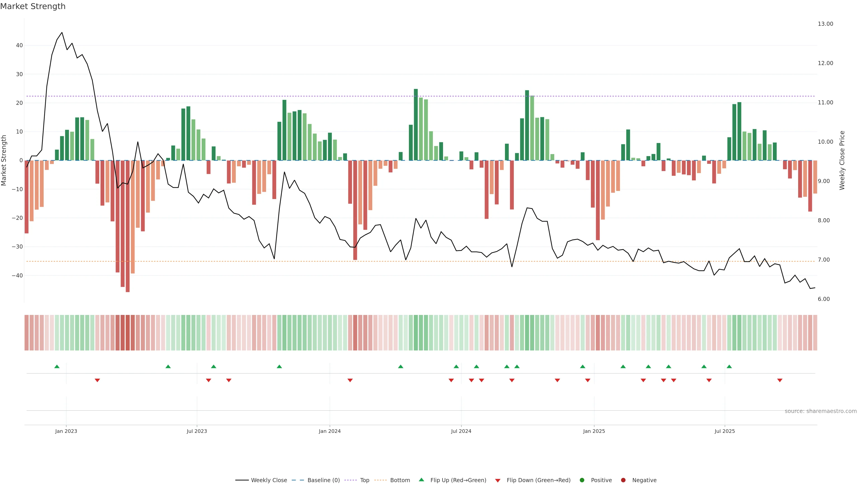The image size is (868, 488).
Task: Click the green flip-up marker just after Jul 2025
Action: 729,366
